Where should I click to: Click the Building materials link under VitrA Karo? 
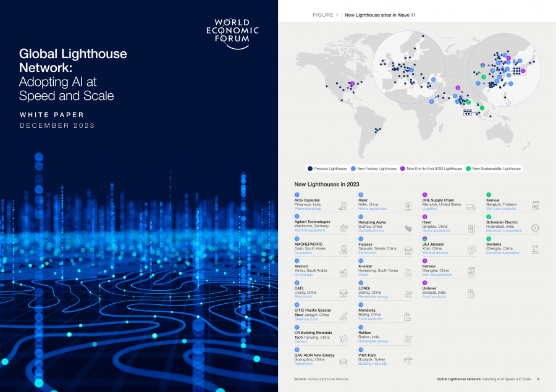click(373, 364)
